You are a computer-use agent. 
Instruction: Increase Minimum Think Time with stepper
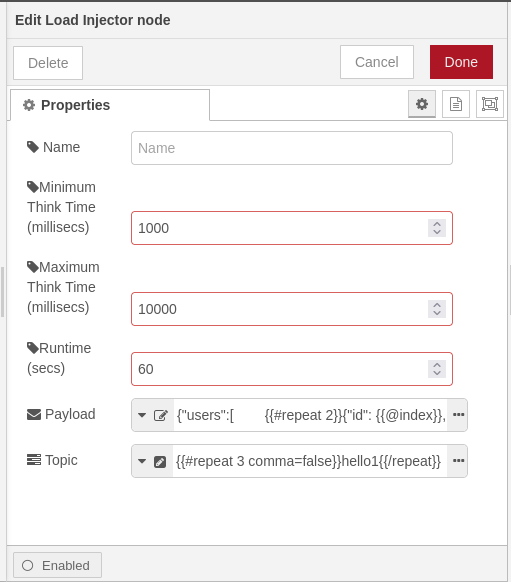(437, 224)
